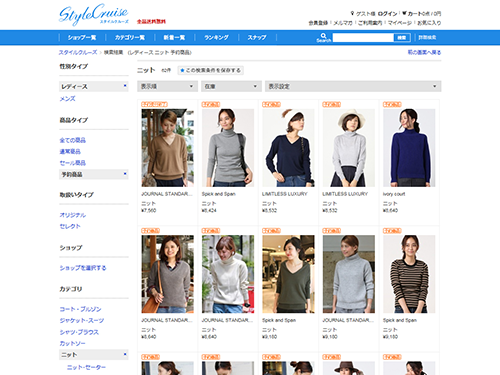Click the StyleCruise logo
Viewport: 500px width, 375px height.
(93, 15)
